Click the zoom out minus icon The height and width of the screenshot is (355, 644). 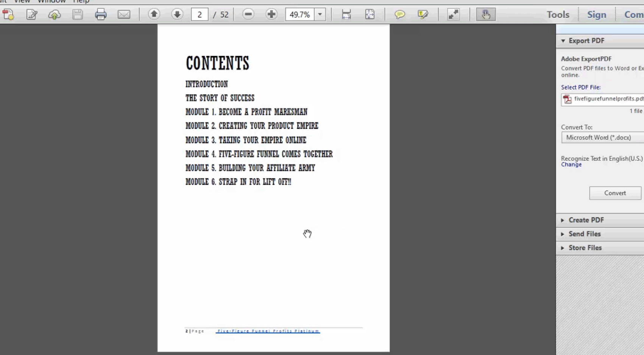(248, 14)
